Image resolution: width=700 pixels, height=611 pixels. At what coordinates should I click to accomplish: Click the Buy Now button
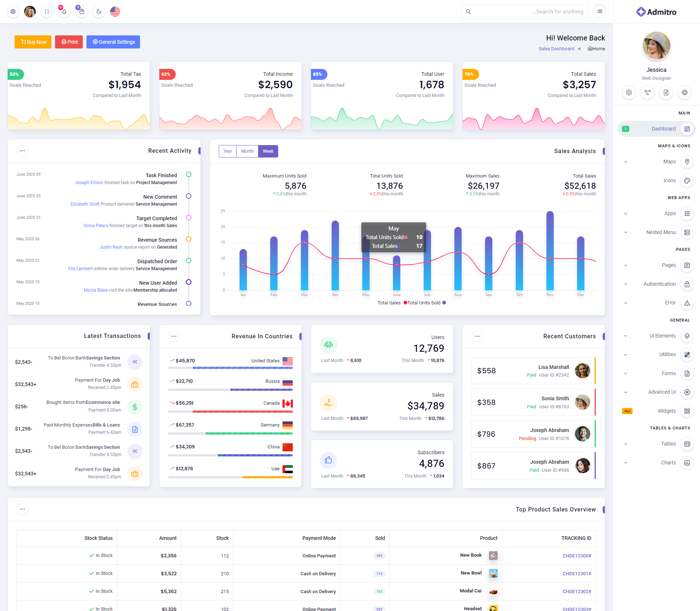pos(33,42)
